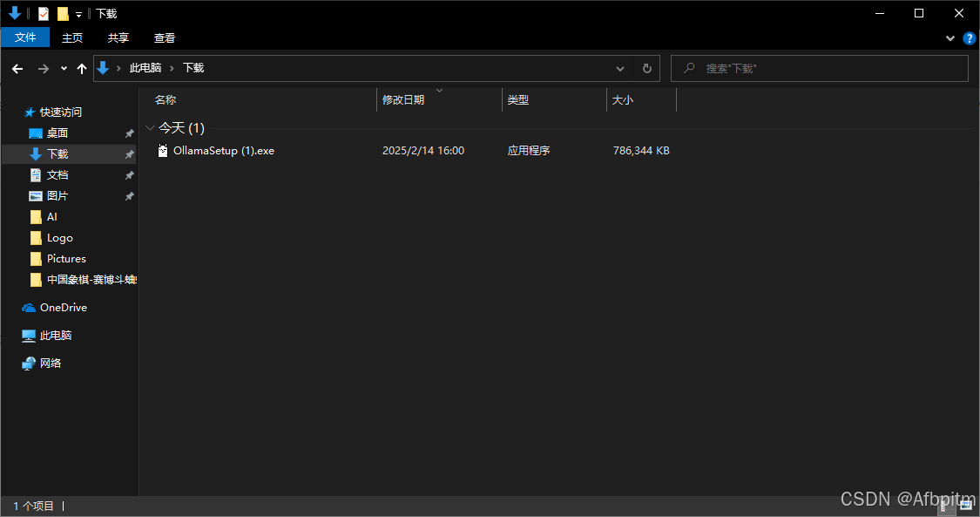The image size is (980, 517).
Task: Open the Properties icon in Quick Access Toolbar
Action: click(43, 13)
